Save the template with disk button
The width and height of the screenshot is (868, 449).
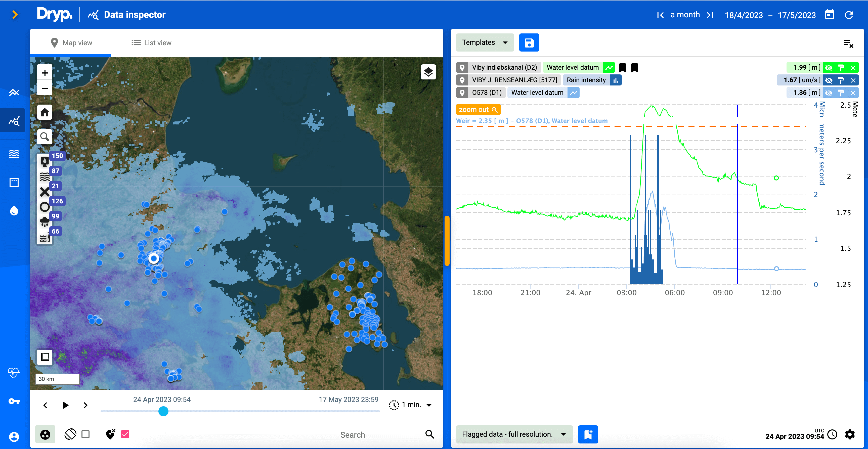tap(529, 42)
